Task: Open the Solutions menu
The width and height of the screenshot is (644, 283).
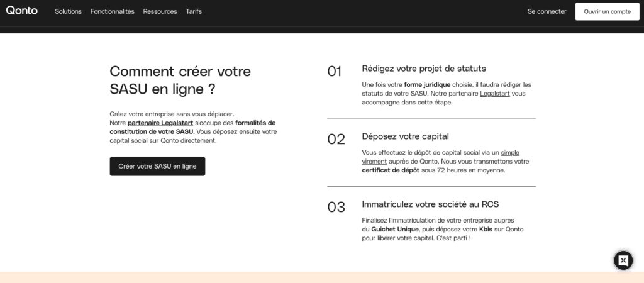Action: point(68,11)
